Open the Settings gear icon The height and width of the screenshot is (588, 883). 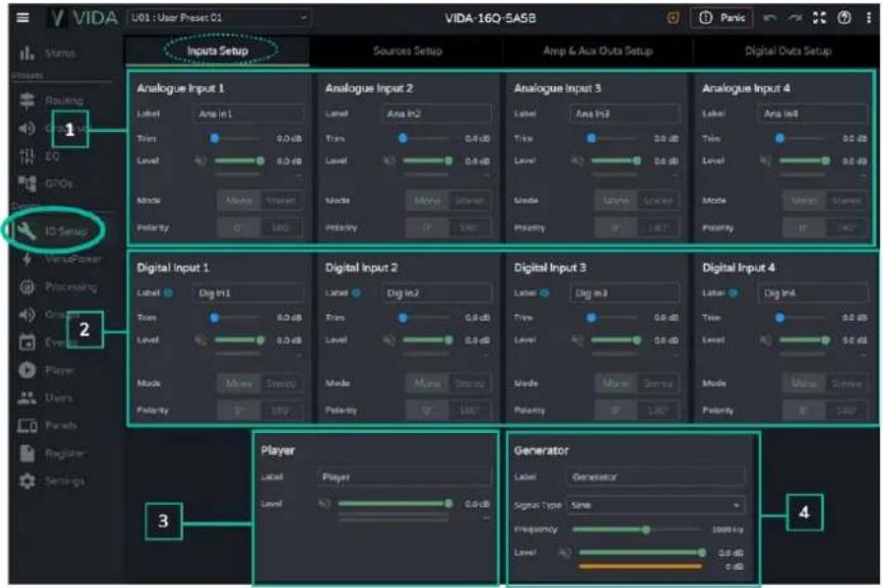[x=27, y=481]
